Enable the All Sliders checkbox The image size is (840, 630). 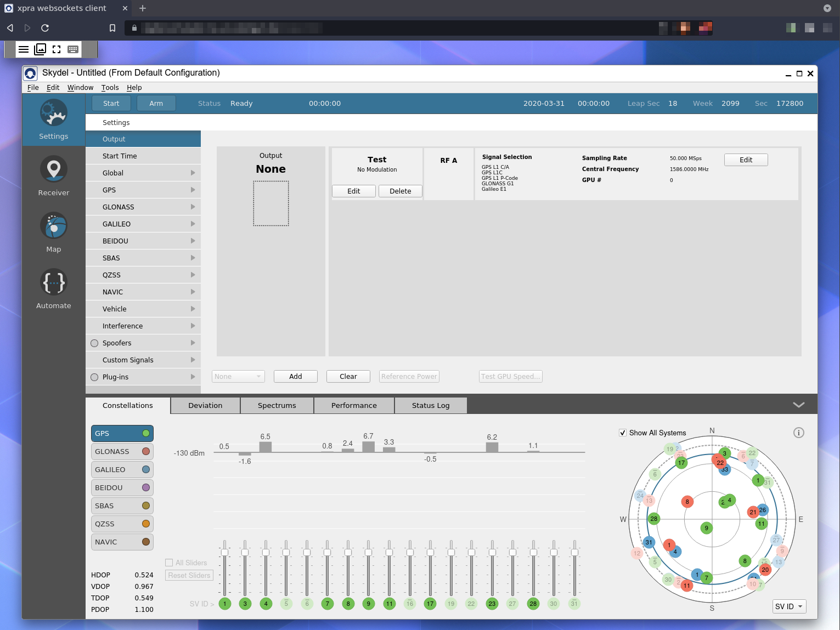click(x=169, y=563)
